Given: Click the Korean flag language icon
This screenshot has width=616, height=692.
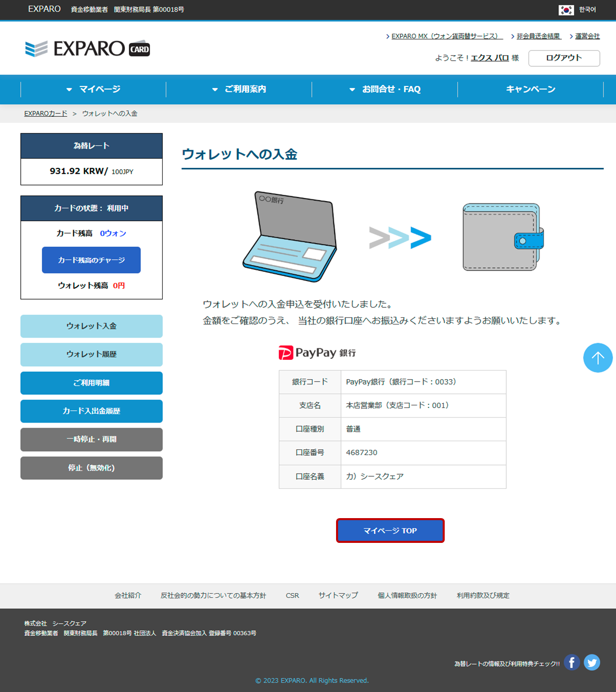Looking at the screenshot, I should pyautogui.click(x=566, y=10).
